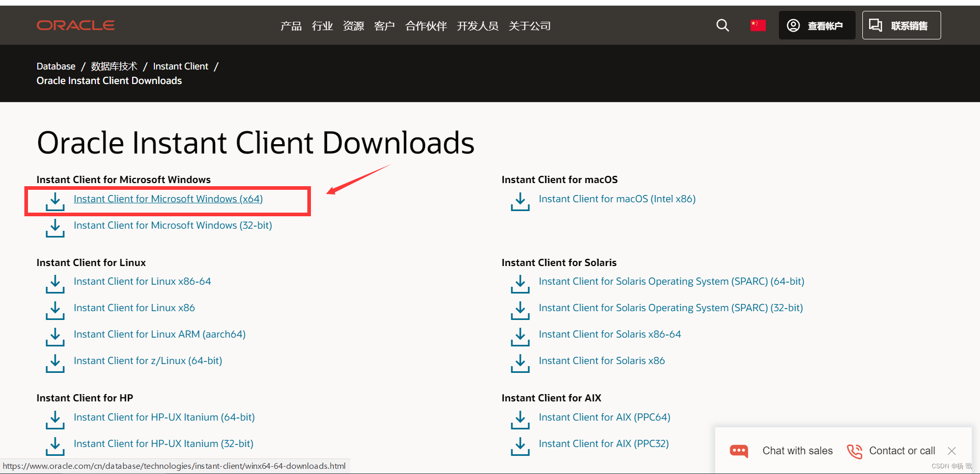Click download icon for Windows (x64)

pos(55,202)
